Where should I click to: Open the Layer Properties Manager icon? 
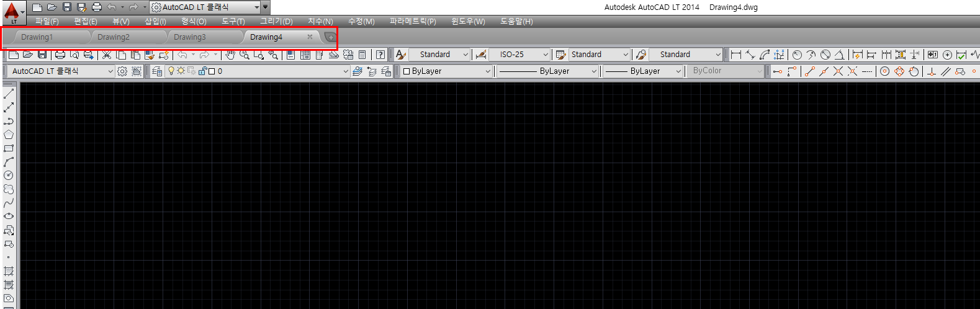point(157,71)
